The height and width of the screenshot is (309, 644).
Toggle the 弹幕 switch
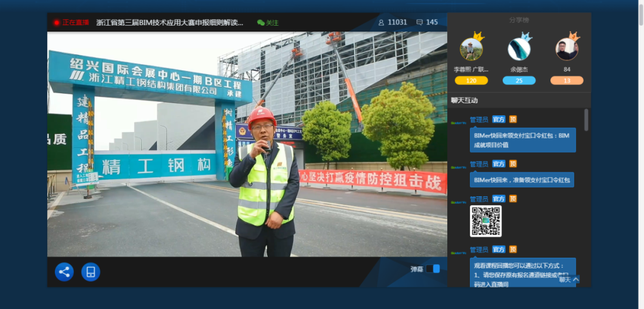point(433,268)
